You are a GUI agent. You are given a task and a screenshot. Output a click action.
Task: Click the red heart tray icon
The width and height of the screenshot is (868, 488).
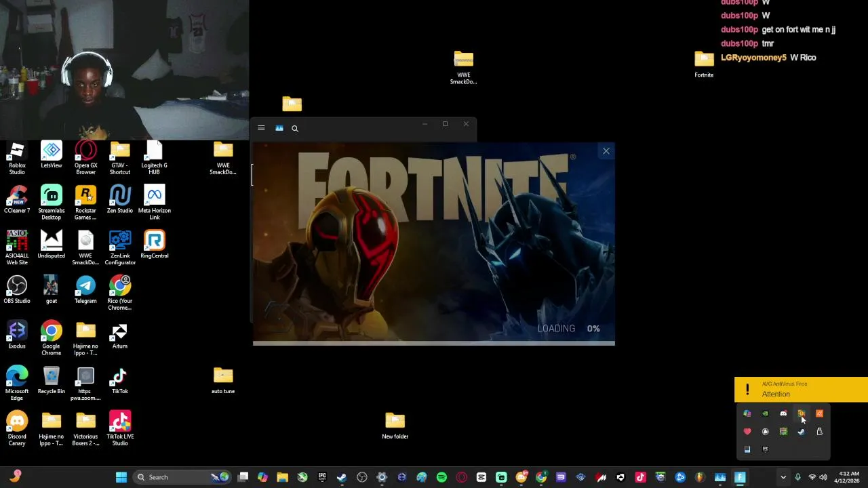click(747, 432)
